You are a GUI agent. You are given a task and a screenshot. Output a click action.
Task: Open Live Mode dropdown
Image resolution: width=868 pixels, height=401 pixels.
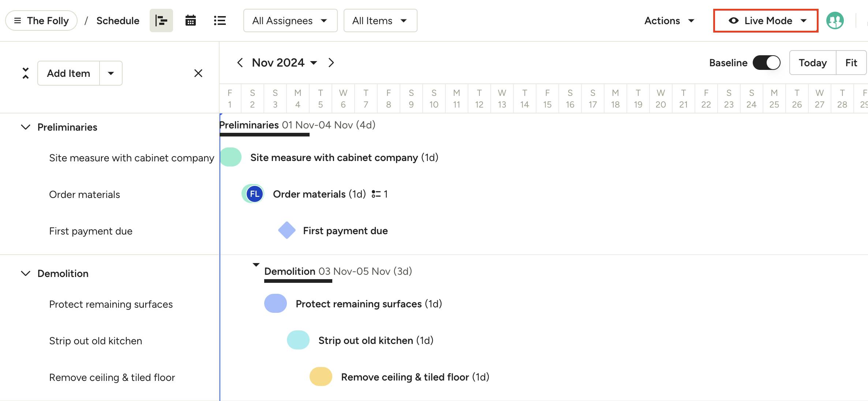pos(766,20)
